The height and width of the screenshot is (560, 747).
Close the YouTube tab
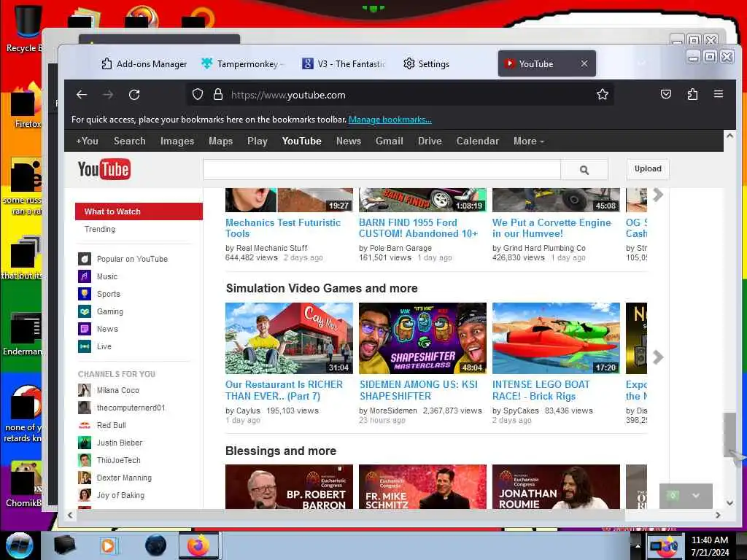[x=584, y=63]
